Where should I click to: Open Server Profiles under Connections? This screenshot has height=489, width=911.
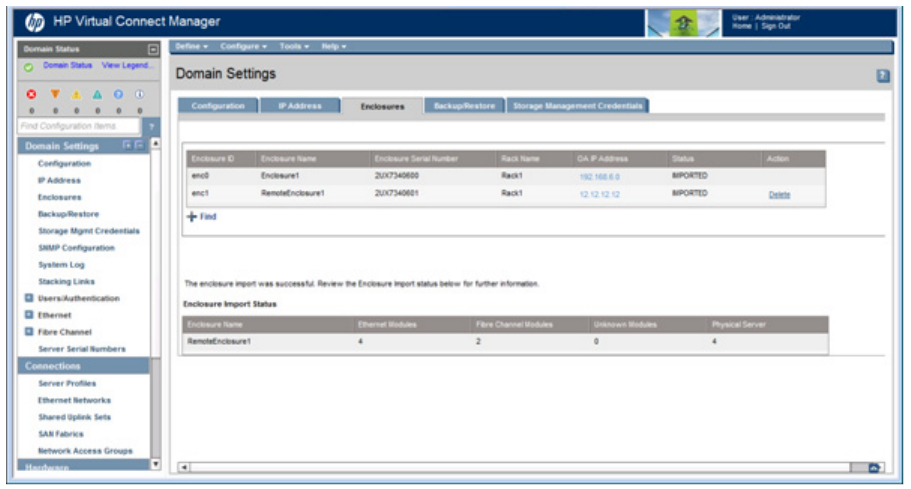67,383
